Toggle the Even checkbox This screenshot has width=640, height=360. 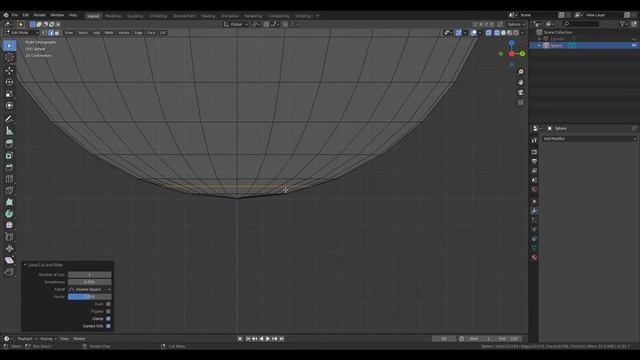108,304
